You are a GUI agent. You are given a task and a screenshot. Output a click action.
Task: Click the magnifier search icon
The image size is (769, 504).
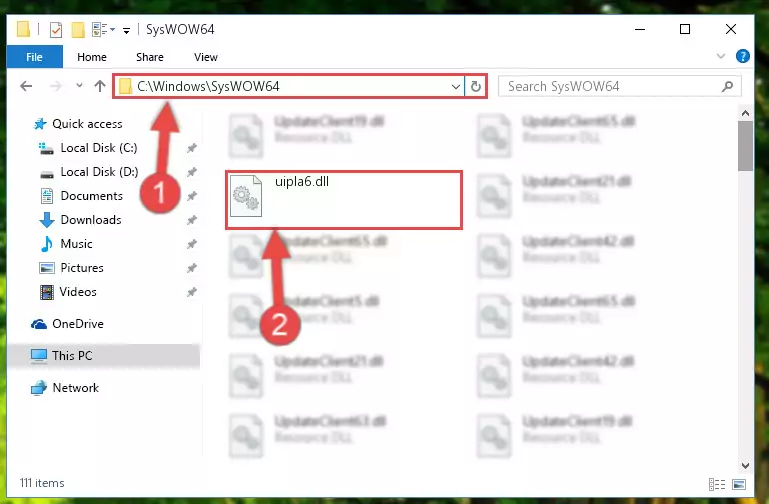coord(727,87)
